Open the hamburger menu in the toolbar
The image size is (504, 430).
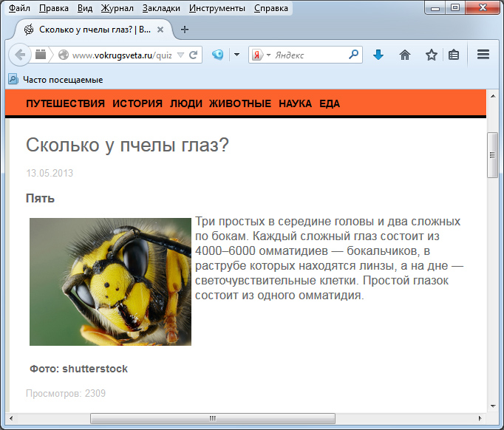coord(483,55)
